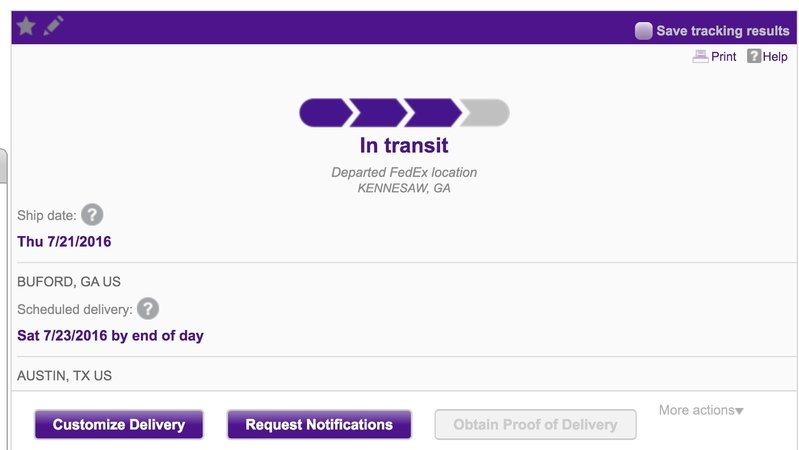Click the Help link text
The height and width of the screenshot is (450, 799).
(775, 57)
